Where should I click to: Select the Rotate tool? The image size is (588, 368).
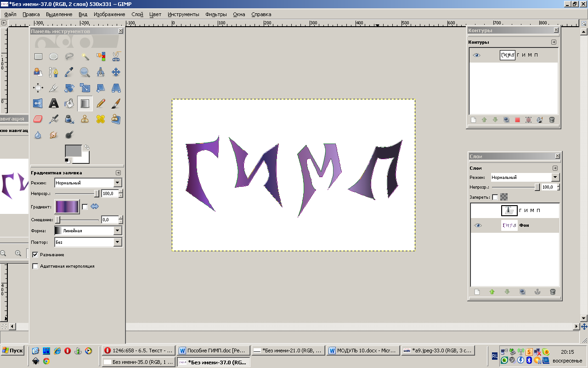tap(69, 88)
